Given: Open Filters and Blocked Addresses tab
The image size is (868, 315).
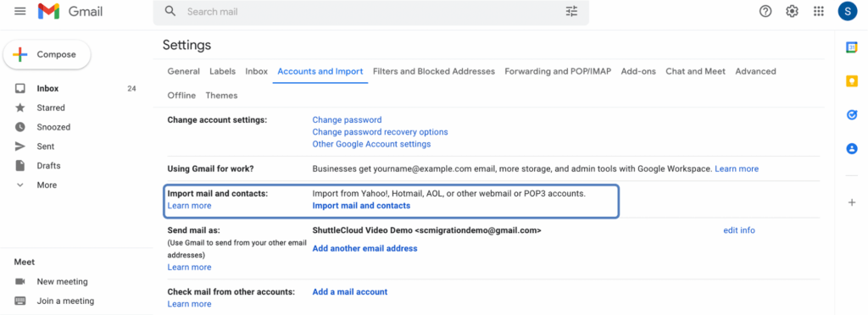Looking at the screenshot, I should coord(434,71).
